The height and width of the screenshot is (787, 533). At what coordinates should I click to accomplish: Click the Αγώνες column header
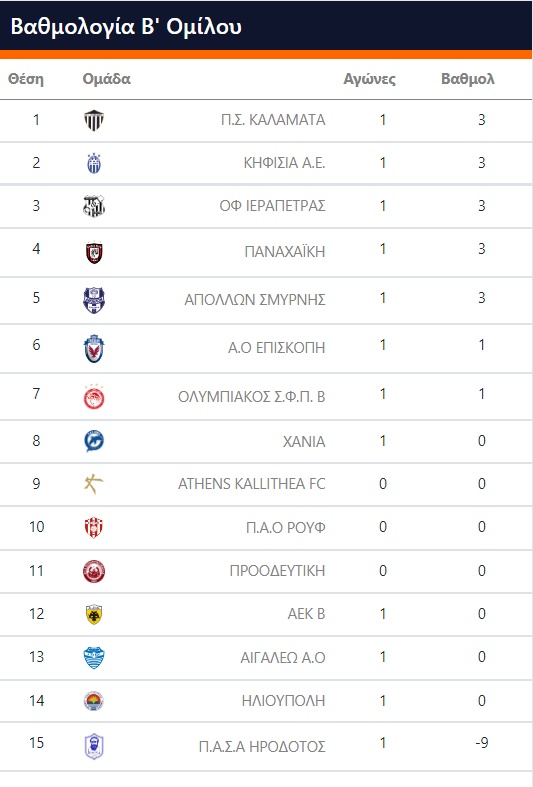(369, 79)
